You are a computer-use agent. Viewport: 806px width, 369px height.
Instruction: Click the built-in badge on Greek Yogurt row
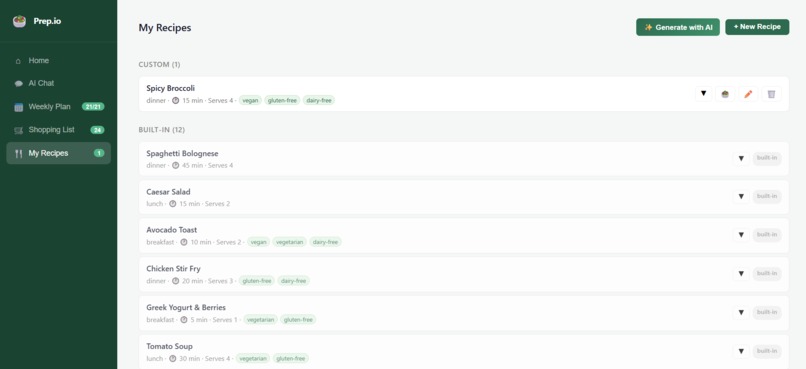[767, 312]
